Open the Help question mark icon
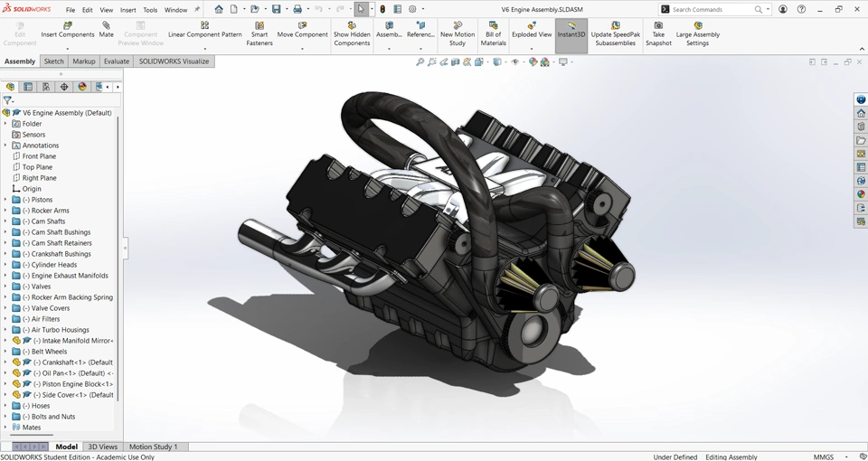Viewport: 868px width, 461px height. pos(802,9)
